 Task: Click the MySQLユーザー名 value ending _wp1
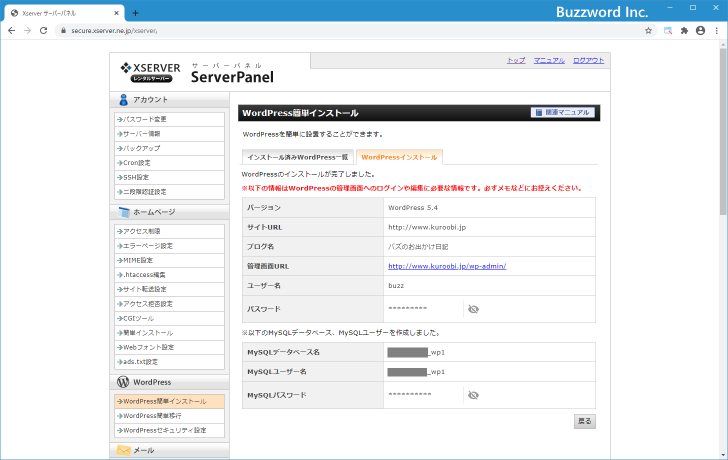(416, 372)
